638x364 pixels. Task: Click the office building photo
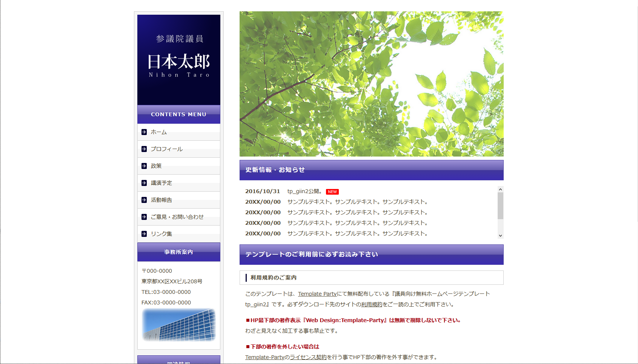click(x=179, y=325)
